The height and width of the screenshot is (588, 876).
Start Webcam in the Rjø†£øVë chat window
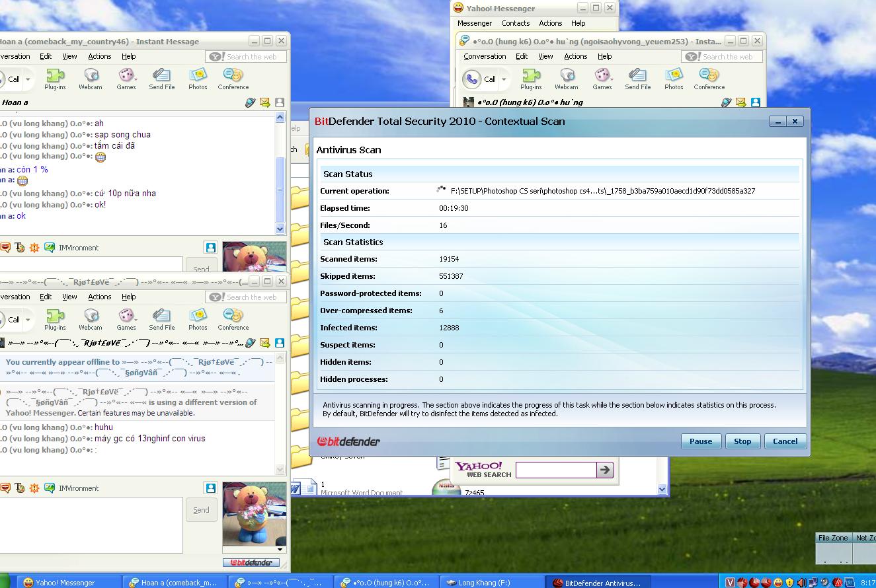(x=91, y=319)
